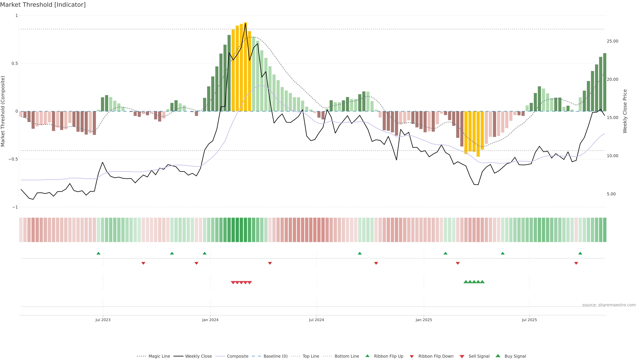Click the Jul 2025 x-axis label

pyautogui.click(x=529, y=320)
